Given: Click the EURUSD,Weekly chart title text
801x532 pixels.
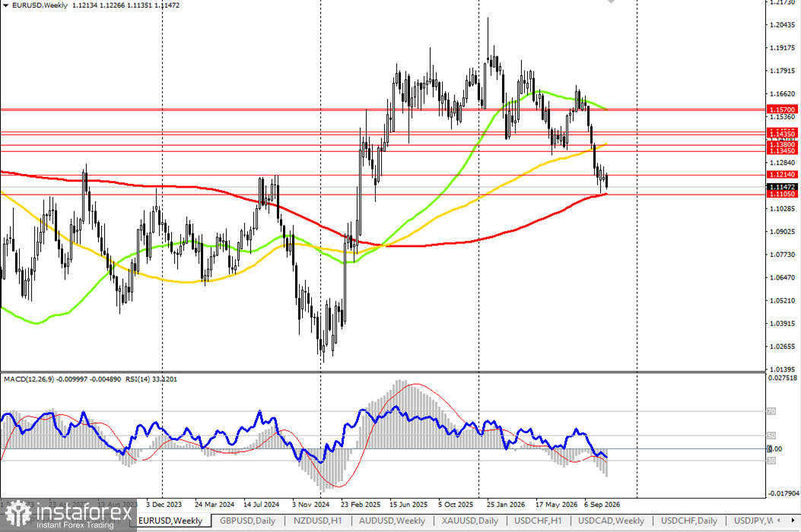Looking at the screenshot, I should pos(40,5).
